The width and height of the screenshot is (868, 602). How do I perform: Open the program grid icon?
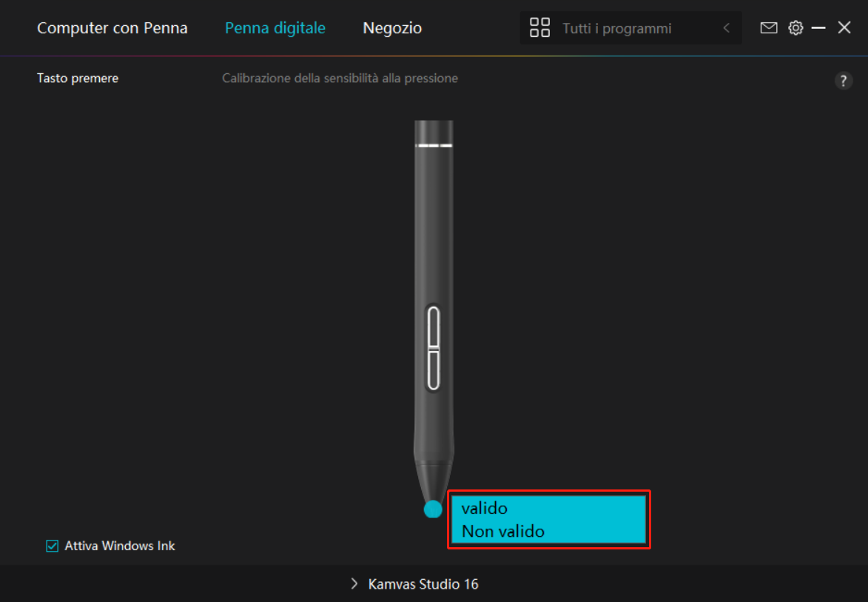click(x=539, y=28)
